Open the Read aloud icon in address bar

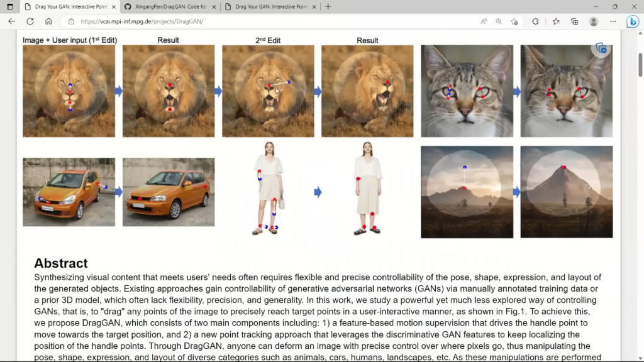[484, 21]
